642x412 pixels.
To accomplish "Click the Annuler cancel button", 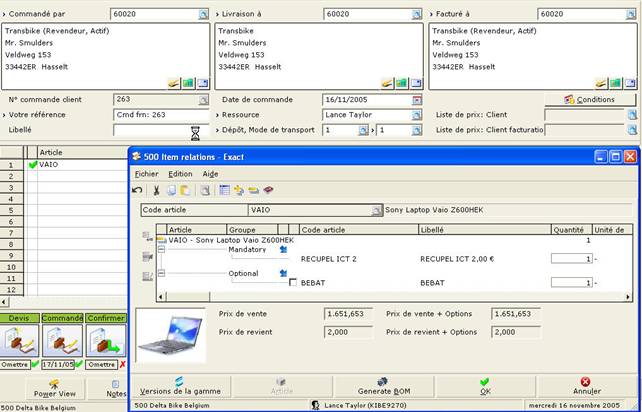I will [586, 386].
